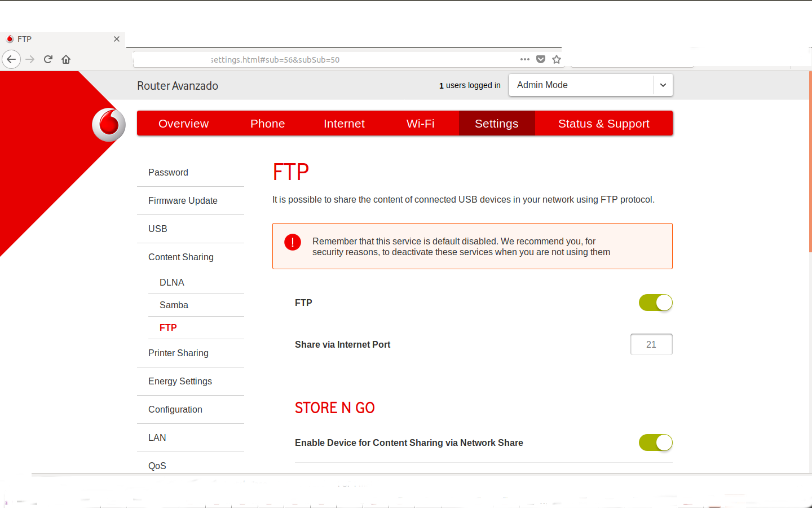Image resolution: width=812 pixels, height=508 pixels.
Task: Open the page actions three-dot menu
Action: tap(525, 59)
